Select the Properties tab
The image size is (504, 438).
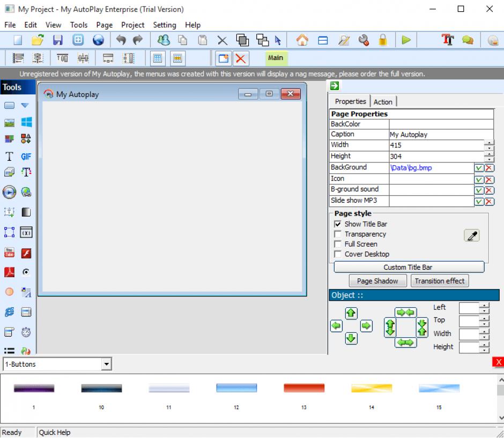click(x=350, y=101)
